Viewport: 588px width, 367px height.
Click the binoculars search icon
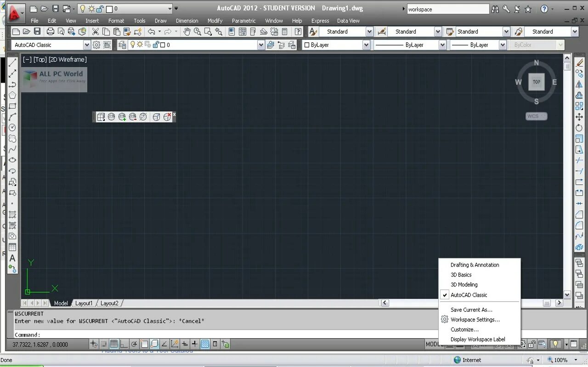pos(495,9)
